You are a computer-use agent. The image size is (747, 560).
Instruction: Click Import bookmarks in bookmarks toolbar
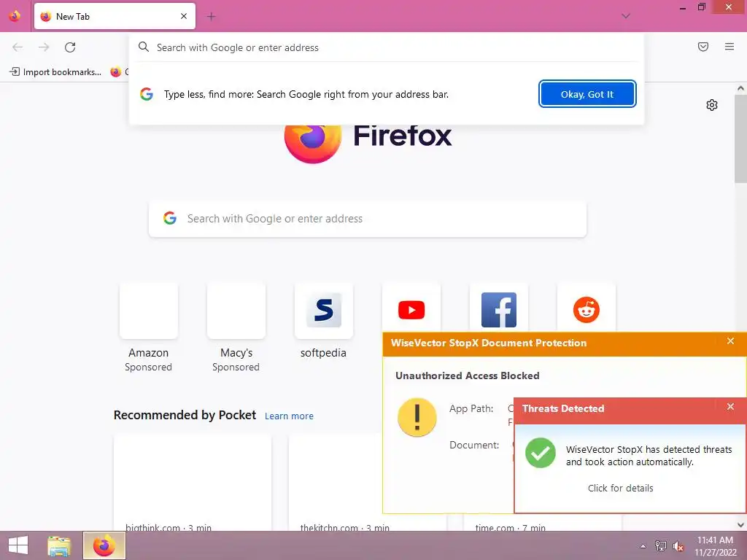[55, 72]
